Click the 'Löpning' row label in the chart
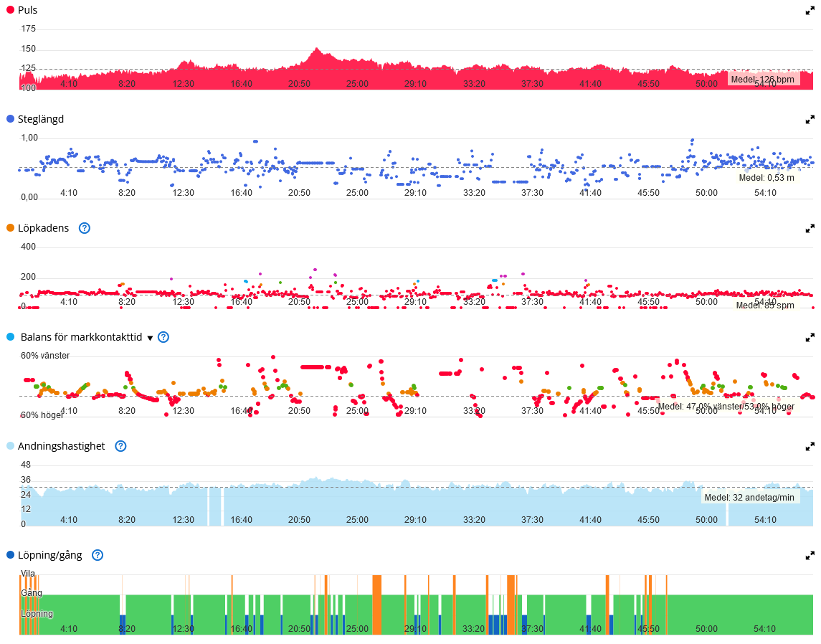 [x=37, y=614]
